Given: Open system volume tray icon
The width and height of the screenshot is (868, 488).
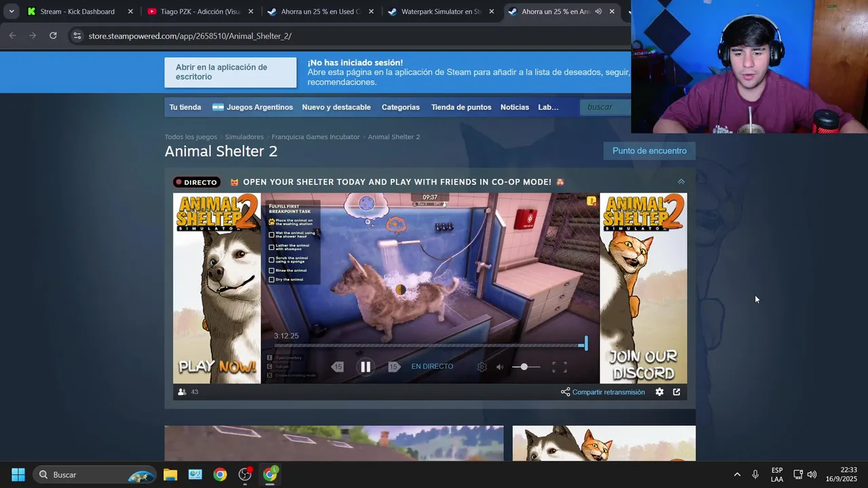Looking at the screenshot, I should 812,474.
